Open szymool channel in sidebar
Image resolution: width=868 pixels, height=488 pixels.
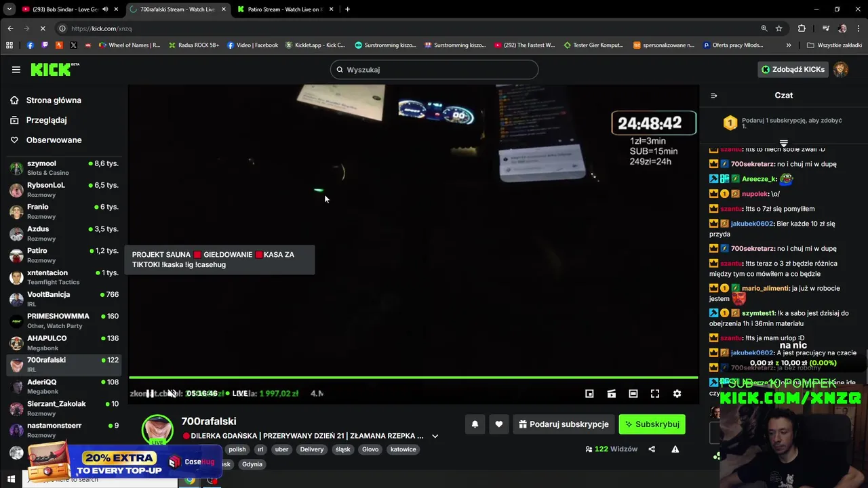(64, 168)
